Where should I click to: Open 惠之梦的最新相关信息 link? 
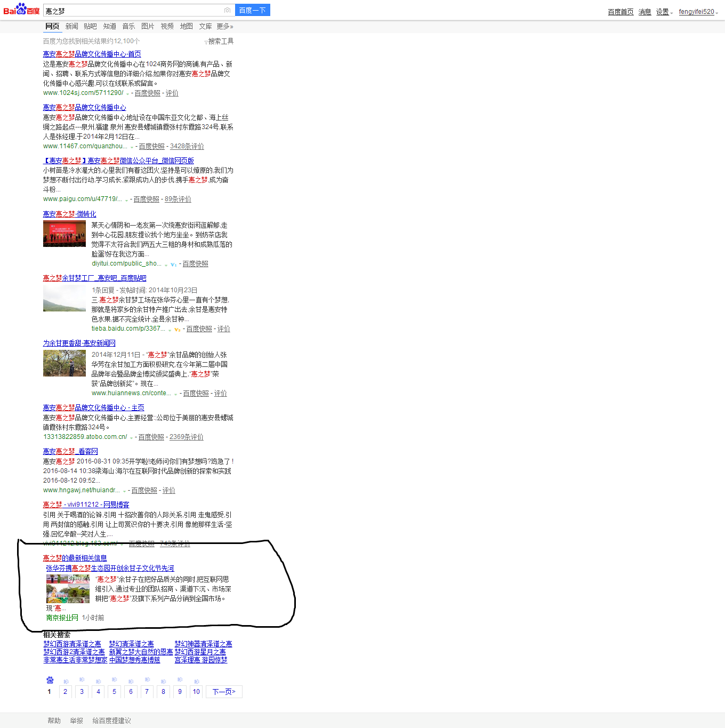click(75, 558)
